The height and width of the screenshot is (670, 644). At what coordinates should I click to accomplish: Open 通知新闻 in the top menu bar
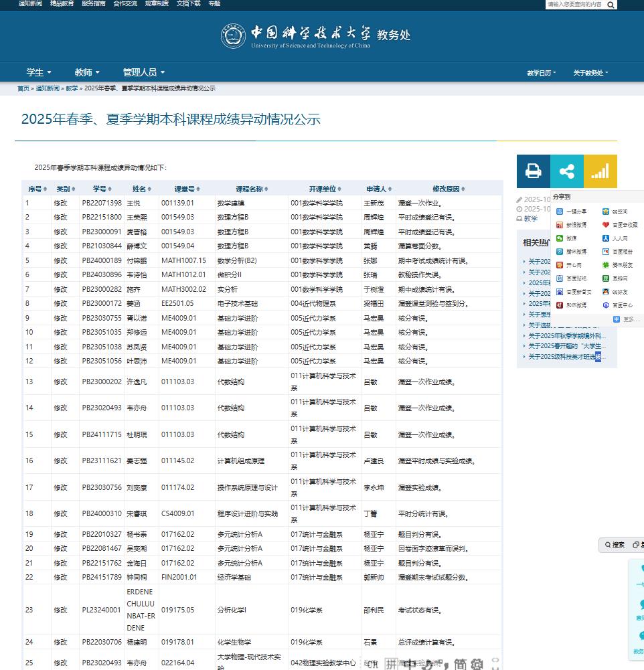(x=30, y=3)
